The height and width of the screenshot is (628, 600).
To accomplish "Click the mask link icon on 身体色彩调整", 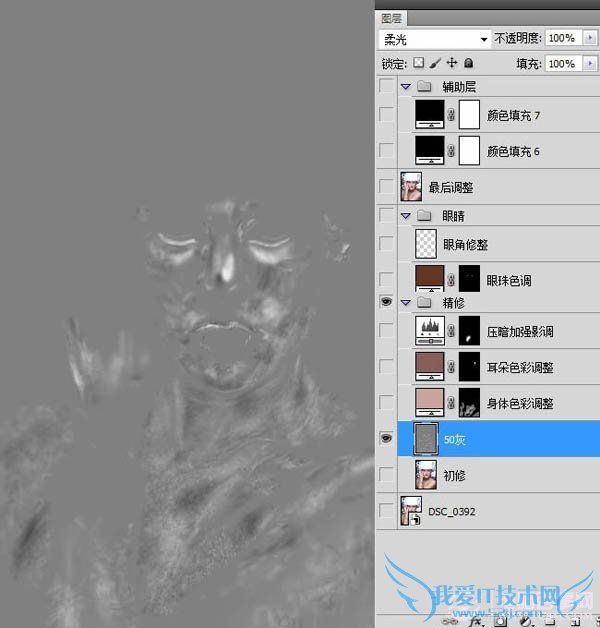I will [x=451, y=403].
